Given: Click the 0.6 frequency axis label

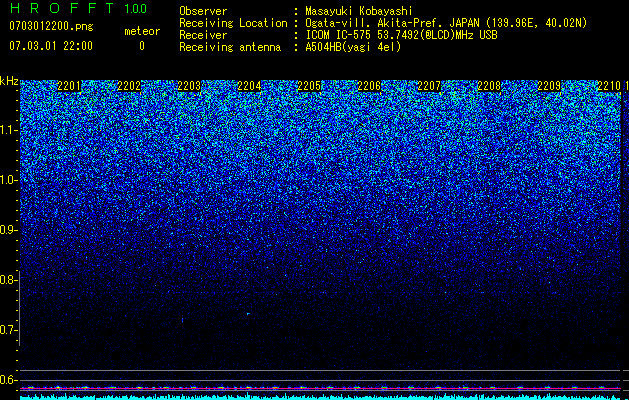Looking at the screenshot, I should pos(8,380).
